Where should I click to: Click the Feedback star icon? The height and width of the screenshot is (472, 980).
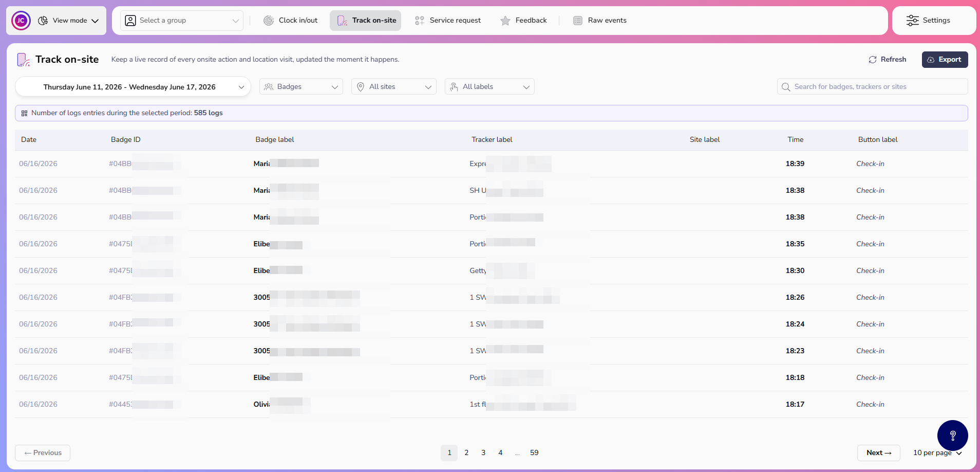tap(505, 21)
